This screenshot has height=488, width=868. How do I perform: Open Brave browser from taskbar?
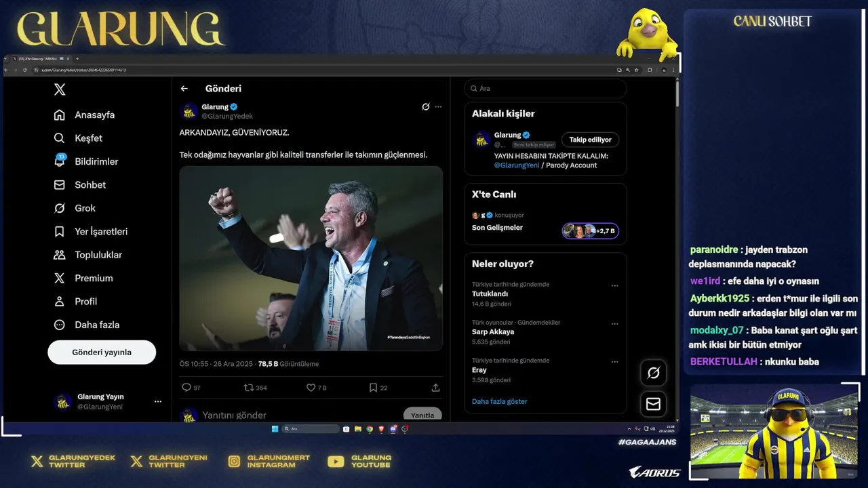click(381, 429)
